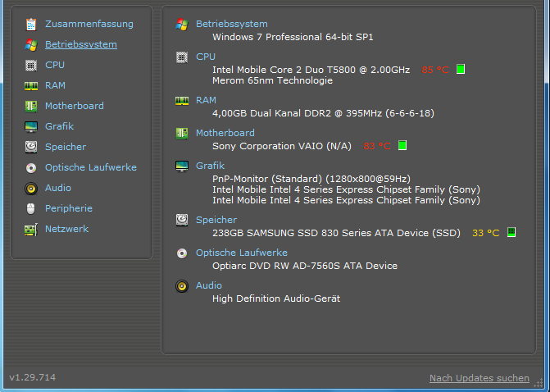Click the Peripherie mouse icon in sidebar
The height and width of the screenshot is (392, 550).
(31, 209)
